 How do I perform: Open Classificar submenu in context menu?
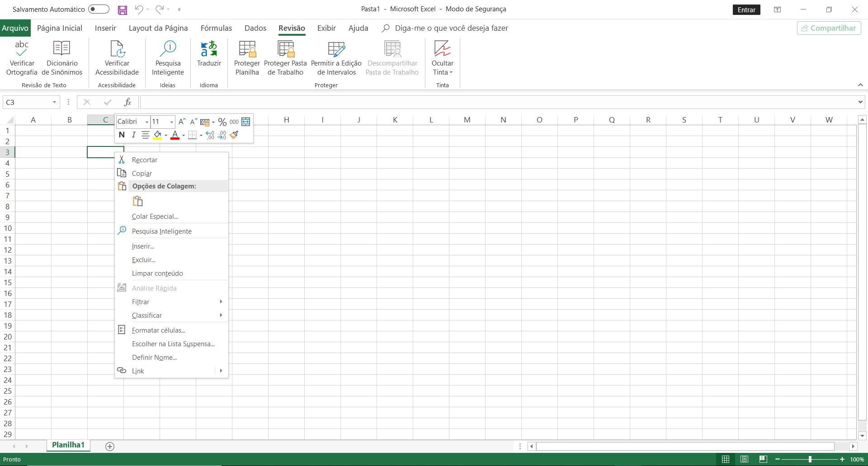click(172, 315)
